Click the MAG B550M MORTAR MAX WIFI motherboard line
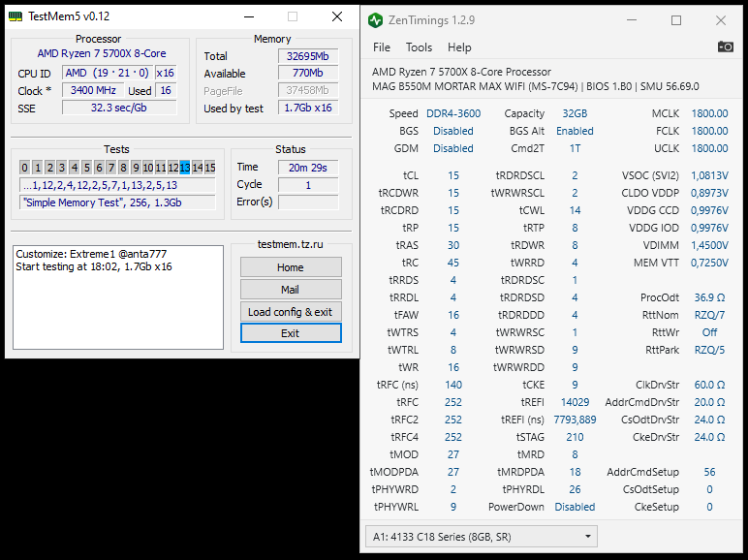The image size is (748, 560). click(535, 87)
